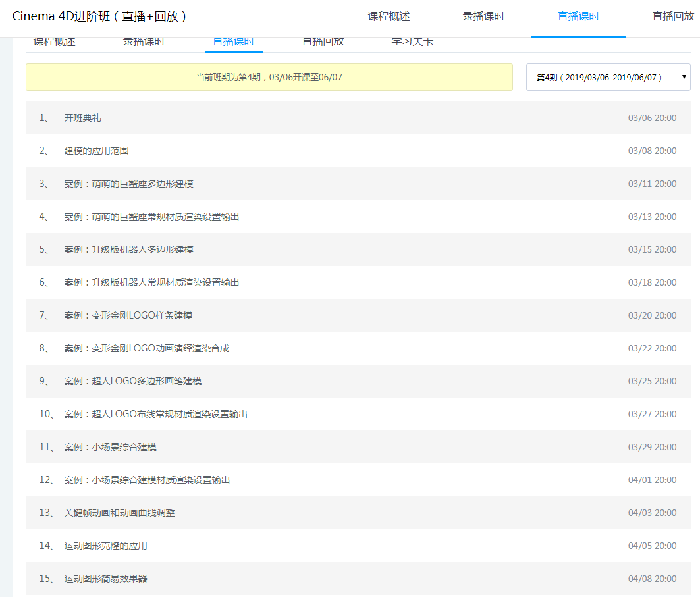This screenshot has height=597, width=700.
Task: Switch to the 学习关卡 tab
Action: tap(412, 41)
